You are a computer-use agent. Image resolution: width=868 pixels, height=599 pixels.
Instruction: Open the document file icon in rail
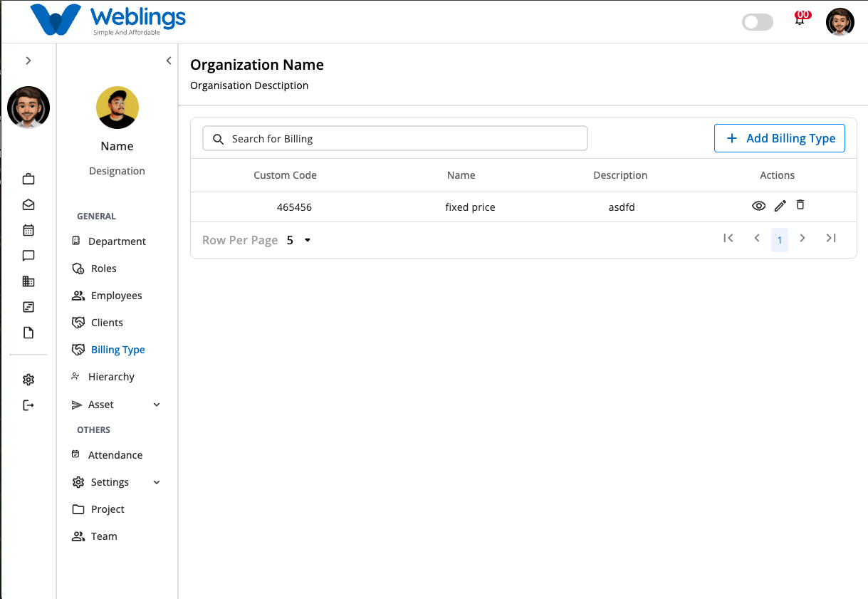pyautogui.click(x=28, y=333)
